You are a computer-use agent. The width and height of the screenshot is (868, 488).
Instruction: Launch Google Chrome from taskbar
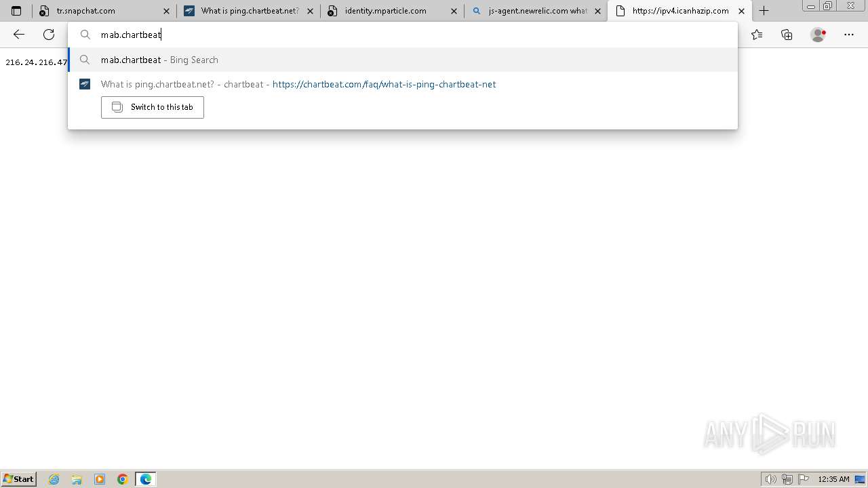coord(123,479)
